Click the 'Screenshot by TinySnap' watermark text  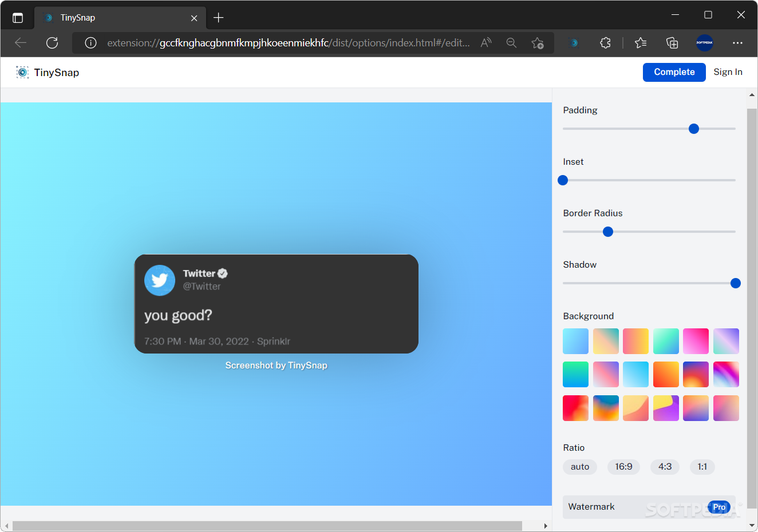[x=277, y=366]
